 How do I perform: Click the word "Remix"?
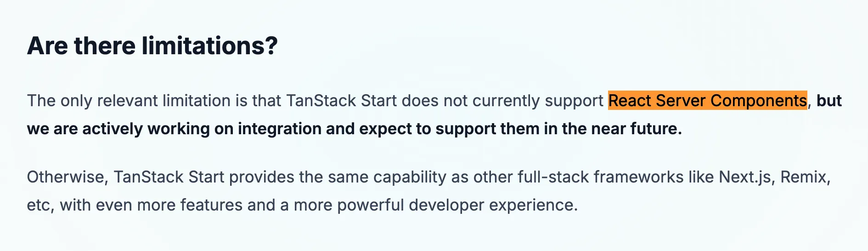[805, 177]
